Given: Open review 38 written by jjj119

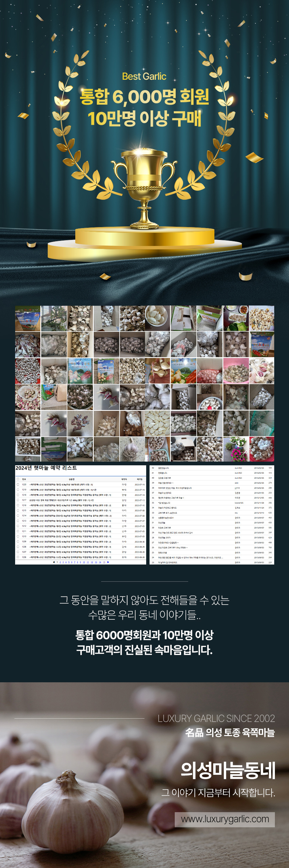Looking at the screenshot, I should (x=175, y=488).
